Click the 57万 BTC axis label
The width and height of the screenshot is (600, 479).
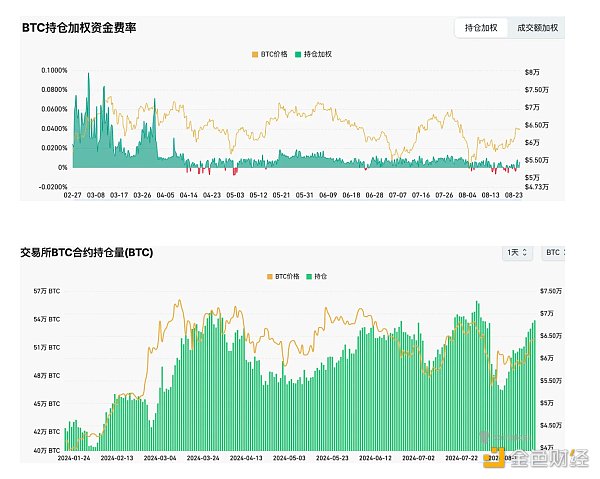(46, 291)
